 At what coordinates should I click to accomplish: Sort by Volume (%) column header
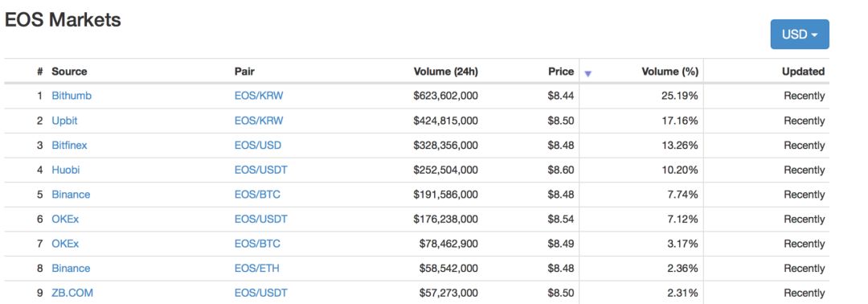[x=669, y=72]
